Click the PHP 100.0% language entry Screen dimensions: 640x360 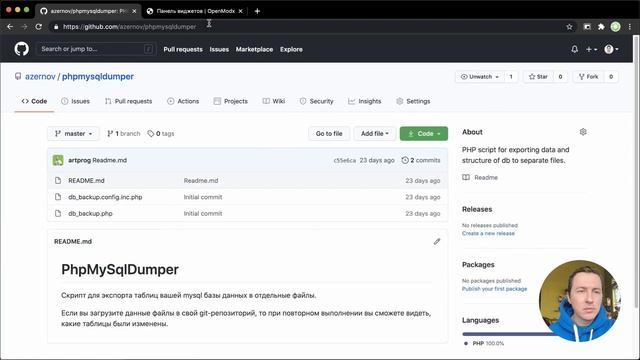tap(484, 344)
